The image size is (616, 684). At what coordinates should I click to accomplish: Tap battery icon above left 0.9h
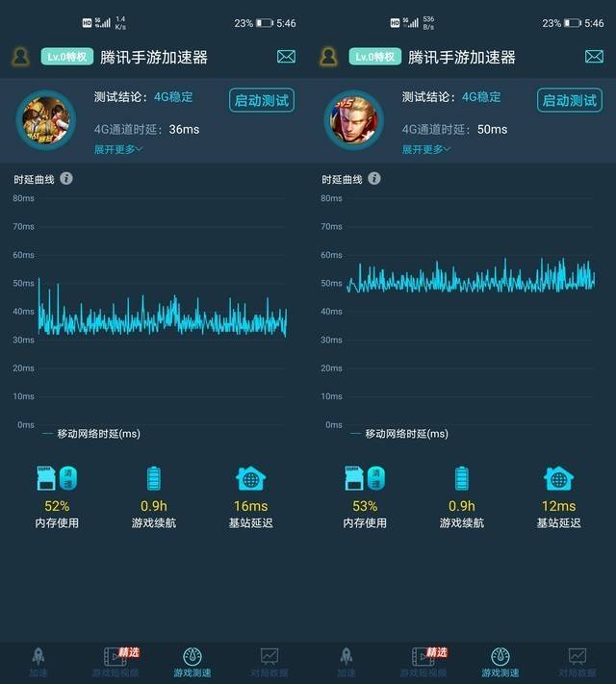(x=154, y=478)
